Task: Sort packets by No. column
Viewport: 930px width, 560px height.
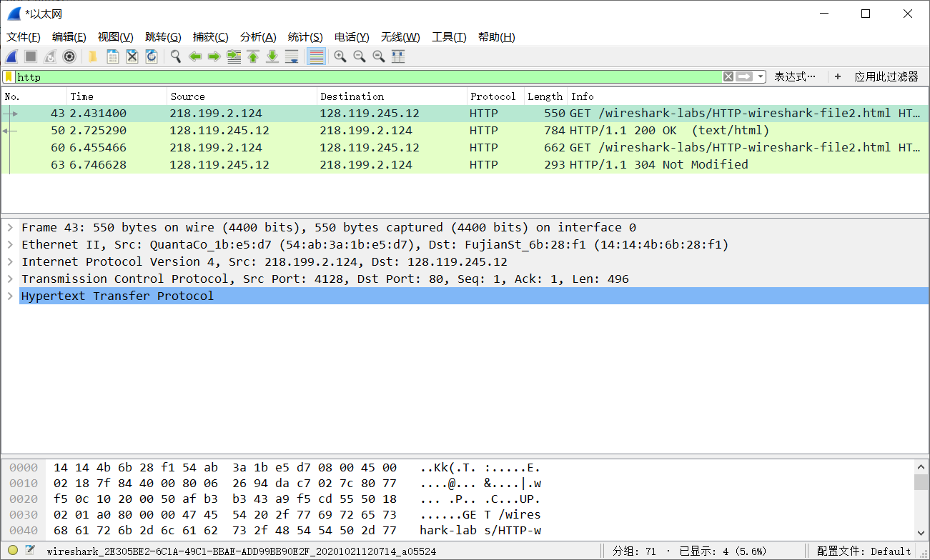Action: pos(34,96)
